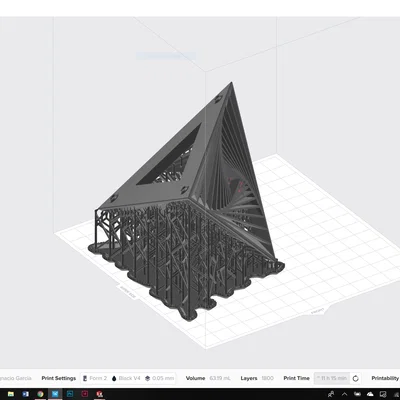Click the FRONT label on the build platform
The image size is (400, 400).
(x=317, y=311)
